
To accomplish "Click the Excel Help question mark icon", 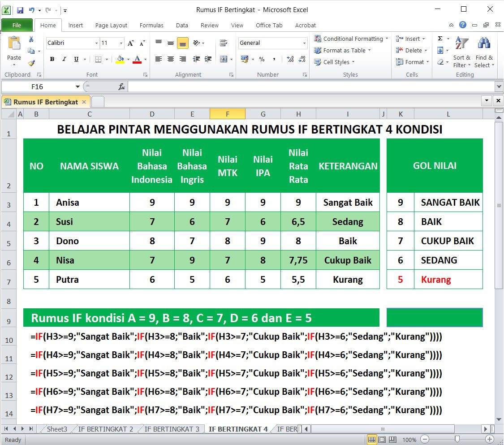I will pos(462,25).
